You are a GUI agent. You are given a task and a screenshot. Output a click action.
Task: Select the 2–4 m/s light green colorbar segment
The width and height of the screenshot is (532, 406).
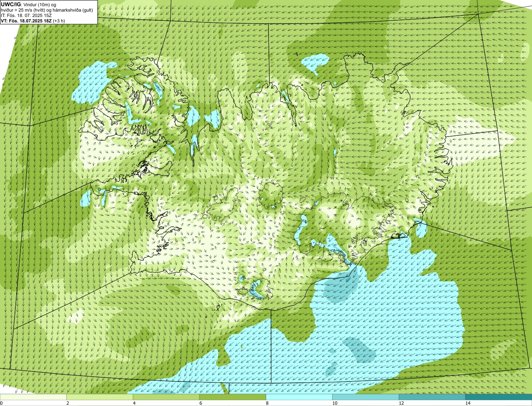(100, 397)
